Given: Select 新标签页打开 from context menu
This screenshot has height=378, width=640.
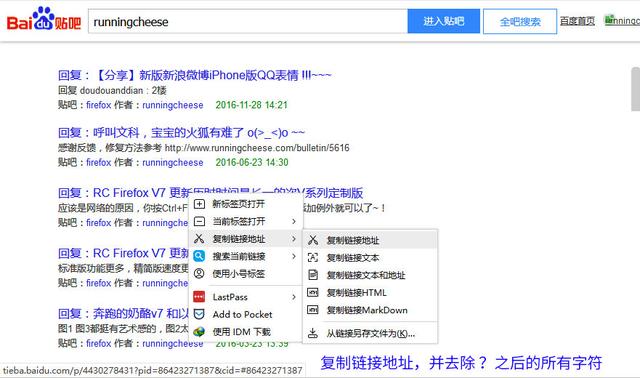Looking at the screenshot, I should tap(245, 204).
